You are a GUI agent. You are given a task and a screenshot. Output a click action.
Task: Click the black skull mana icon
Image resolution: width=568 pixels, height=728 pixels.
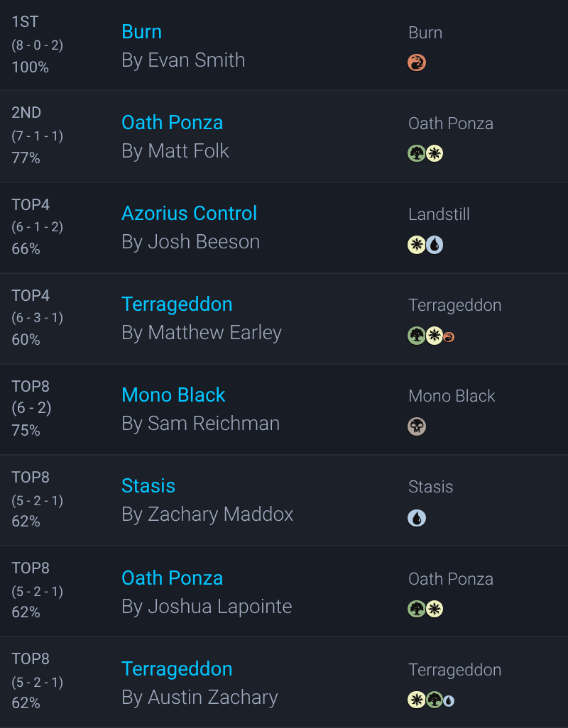click(417, 426)
